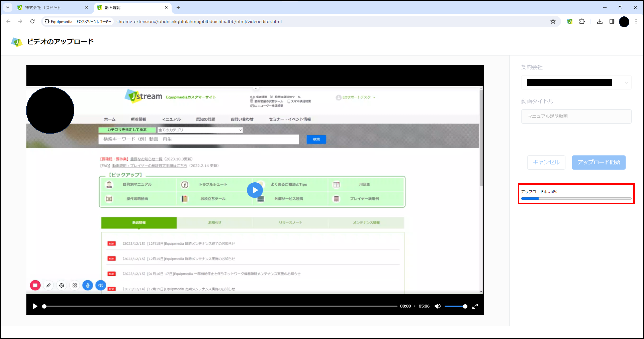
Task: Click the キャンセル button
Action: tap(546, 163)
